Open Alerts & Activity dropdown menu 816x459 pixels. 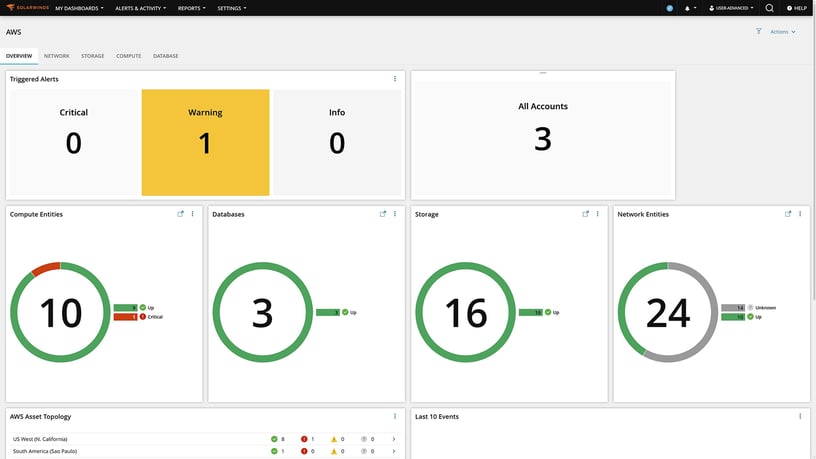coord(141,8)
